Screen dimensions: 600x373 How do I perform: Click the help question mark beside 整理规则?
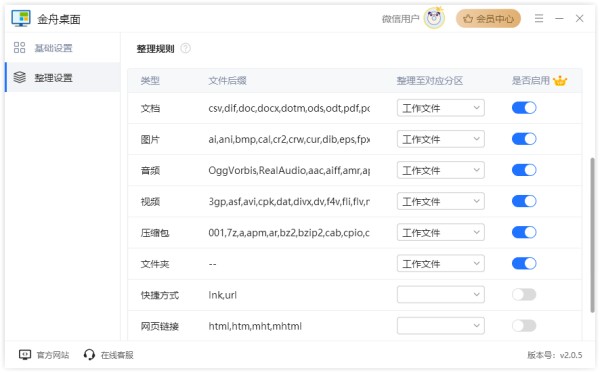click(x=185, y=48)
